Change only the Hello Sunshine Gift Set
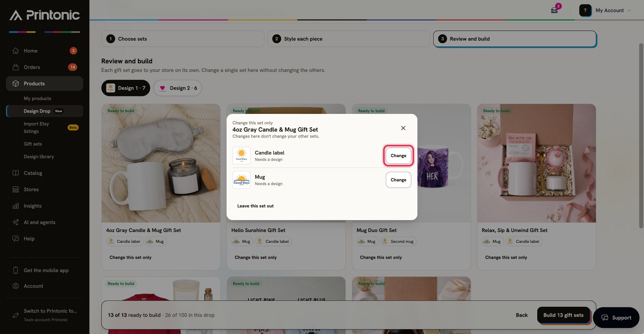The height and width of the screenshot is (334, 644). pos(256,257)
